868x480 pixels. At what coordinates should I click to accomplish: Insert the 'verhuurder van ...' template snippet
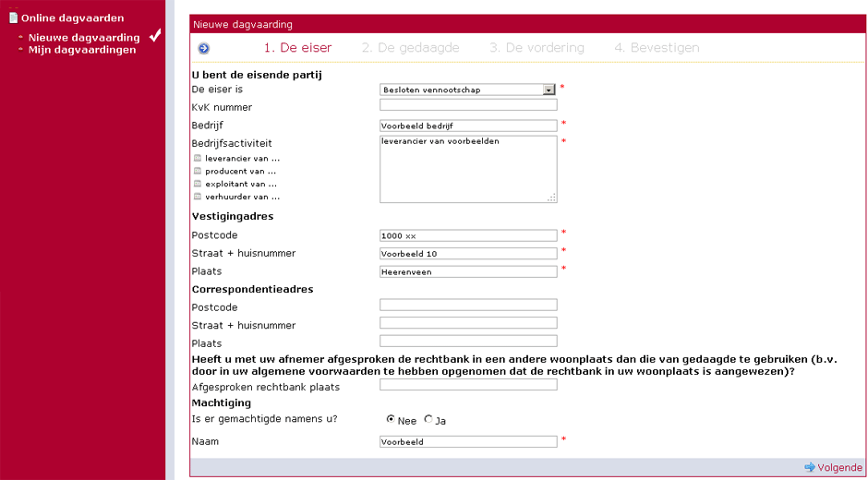pos(236,197)
